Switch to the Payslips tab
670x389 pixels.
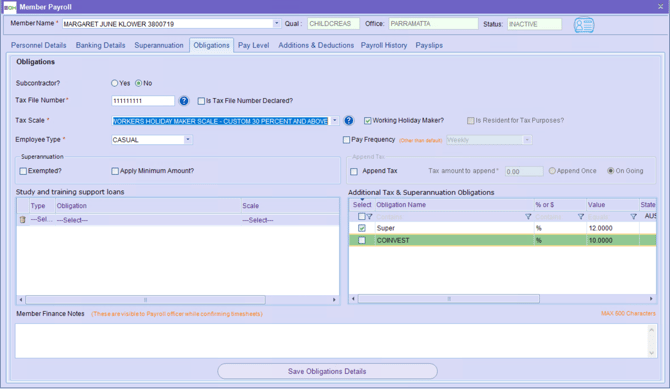(429, 45)
